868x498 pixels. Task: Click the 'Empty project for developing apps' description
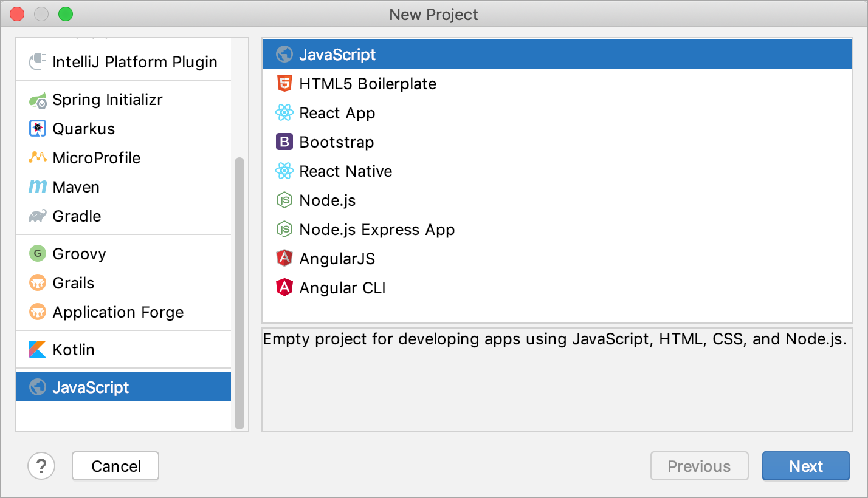click(x=555, y=339)
